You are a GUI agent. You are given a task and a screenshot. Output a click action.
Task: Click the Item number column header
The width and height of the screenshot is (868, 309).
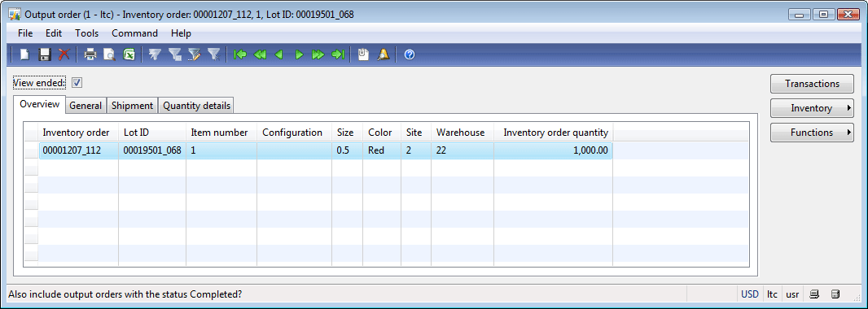coord(221,133)
